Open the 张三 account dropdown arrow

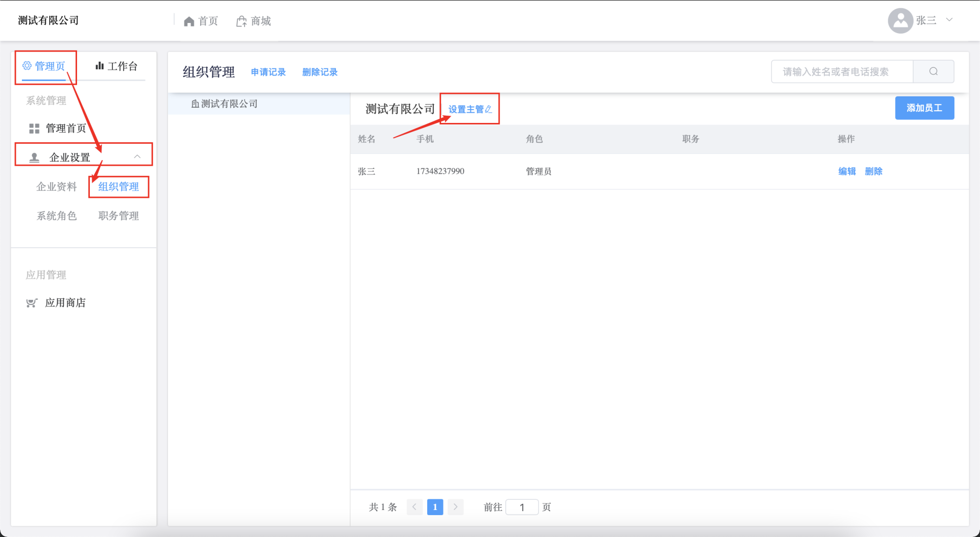949,20
